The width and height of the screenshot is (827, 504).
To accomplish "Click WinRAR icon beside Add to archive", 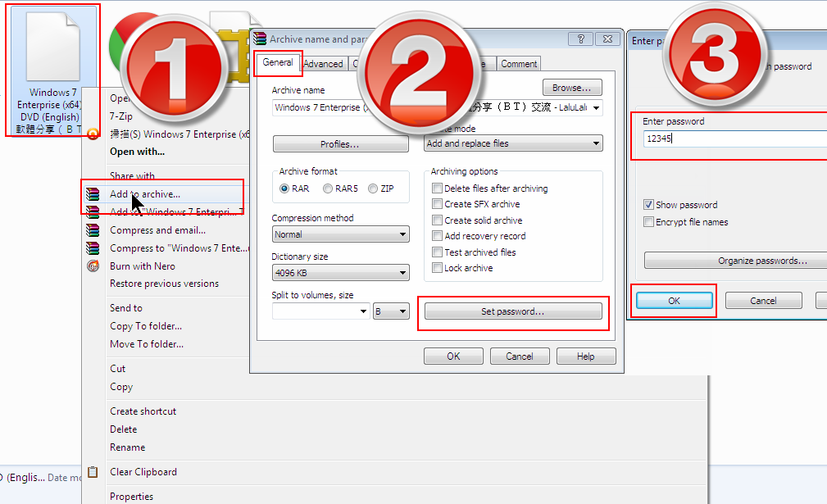I will (x=93, y=194).
